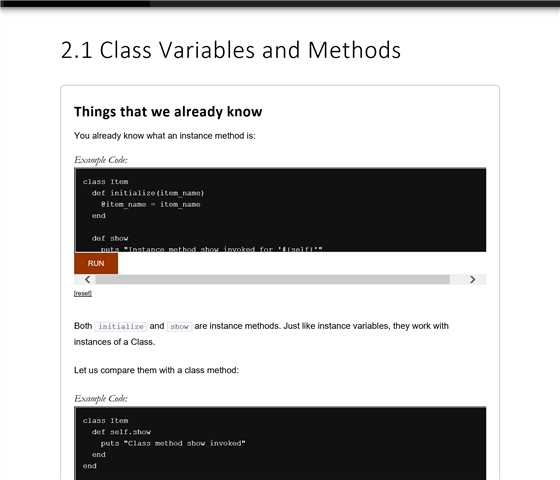Click the left arrow of horizontal scrollbar
This screenshot has height=480, width=560.
(88, 279)
